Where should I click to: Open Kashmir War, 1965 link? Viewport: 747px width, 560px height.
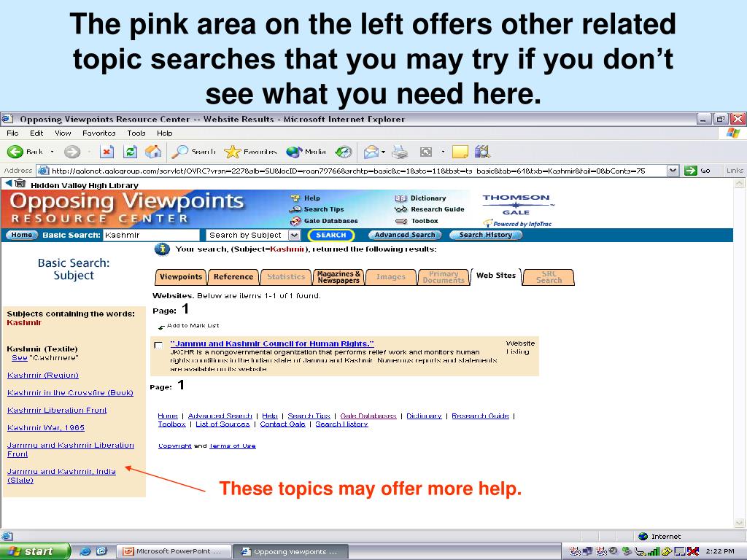[x=46, y=427]
